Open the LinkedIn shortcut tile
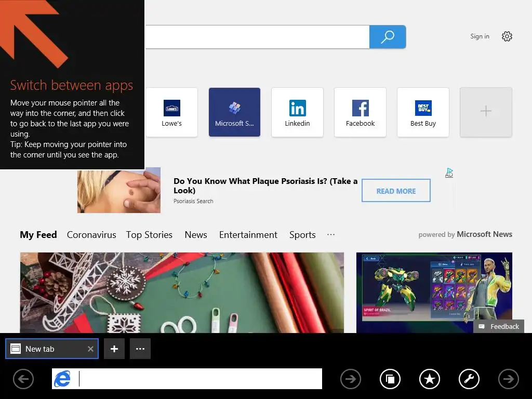 tap(297, 112)
